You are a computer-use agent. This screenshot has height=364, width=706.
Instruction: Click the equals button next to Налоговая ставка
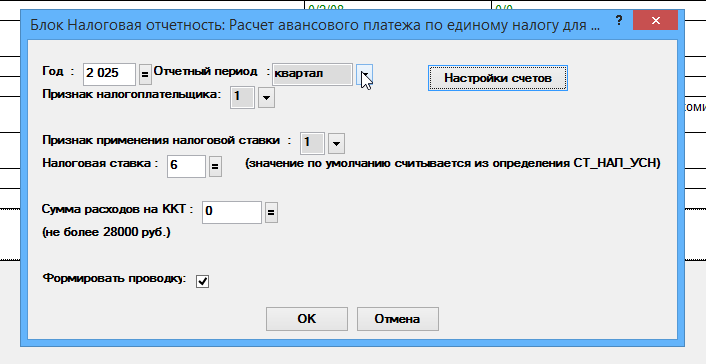[215, 166]
